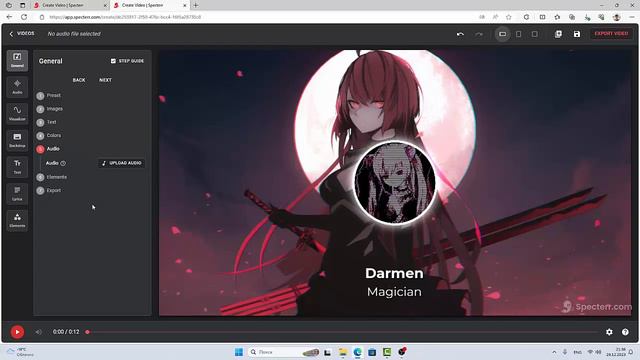640x360 pixels.
Task: Open the Elements sidebar panel
Action: pos(17,220)
